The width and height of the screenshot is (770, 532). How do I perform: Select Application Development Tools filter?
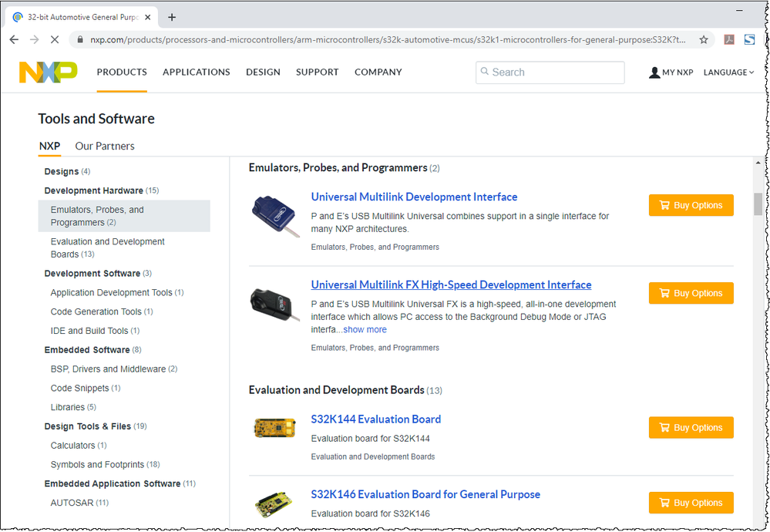pos(117,293)
